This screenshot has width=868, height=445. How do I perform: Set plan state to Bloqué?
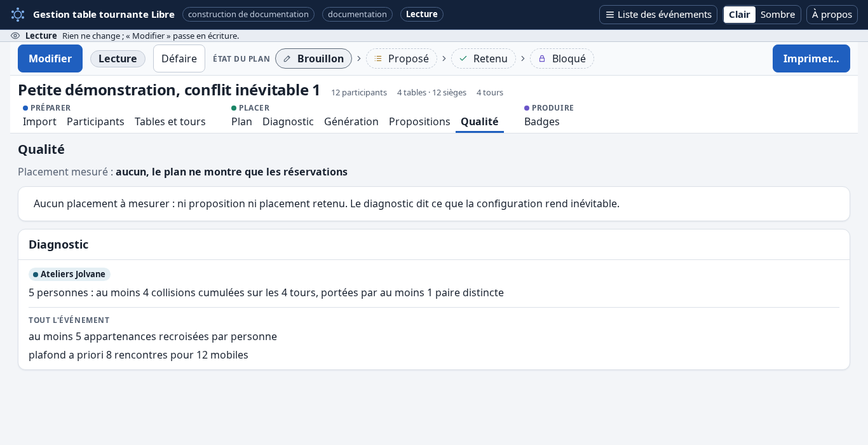(x=562, y=58)
